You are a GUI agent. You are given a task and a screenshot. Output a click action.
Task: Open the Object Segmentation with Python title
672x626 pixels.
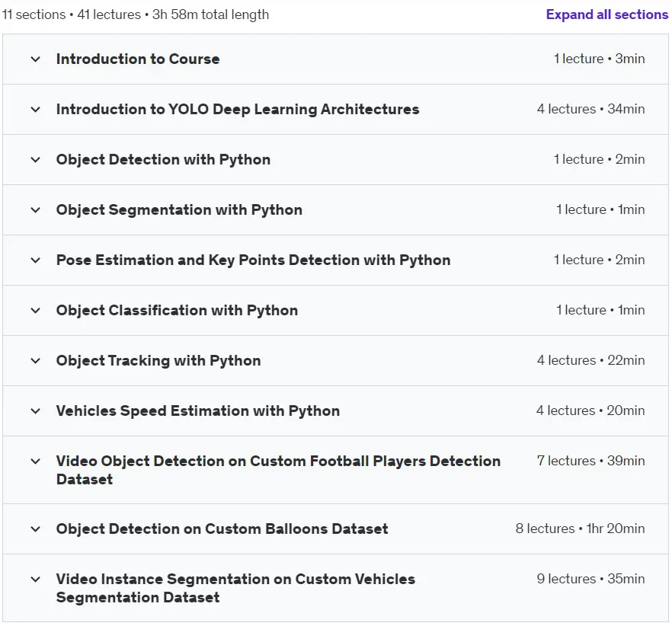tap(179, 210)
